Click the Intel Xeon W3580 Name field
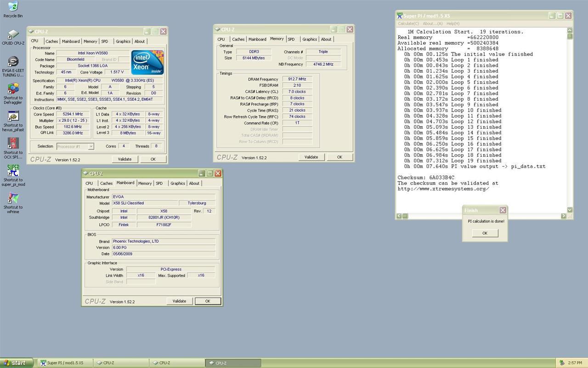 click(x=93, y=53)
